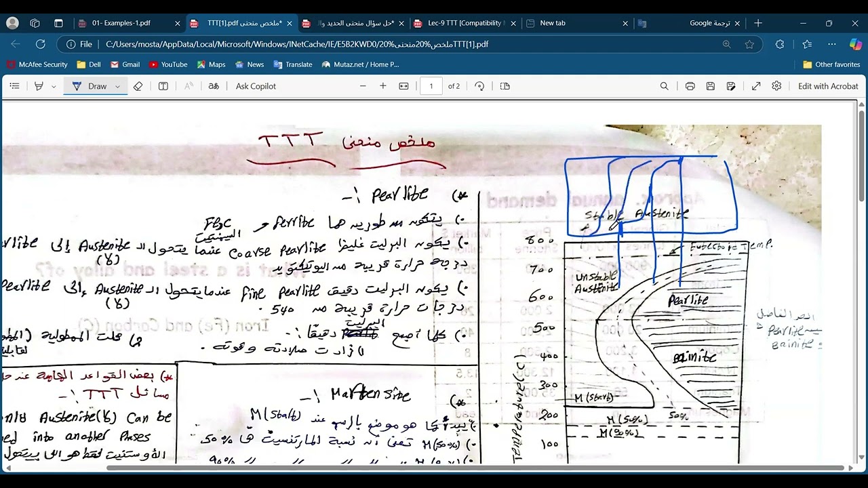Toggle the Draw tool
This screenshot has height=488, width=868.
point(89,86)
